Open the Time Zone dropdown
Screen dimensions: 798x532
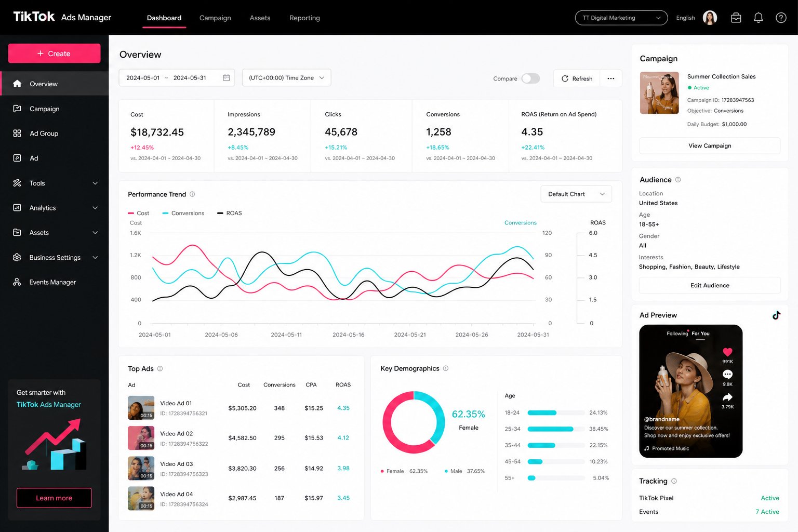tap(286, 78)
